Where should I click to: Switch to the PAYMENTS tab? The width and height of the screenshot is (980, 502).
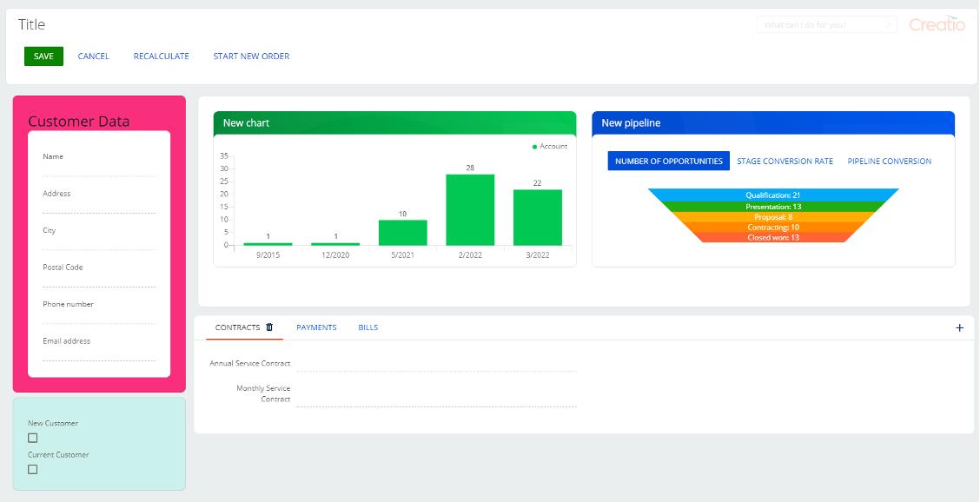point(317,327)
